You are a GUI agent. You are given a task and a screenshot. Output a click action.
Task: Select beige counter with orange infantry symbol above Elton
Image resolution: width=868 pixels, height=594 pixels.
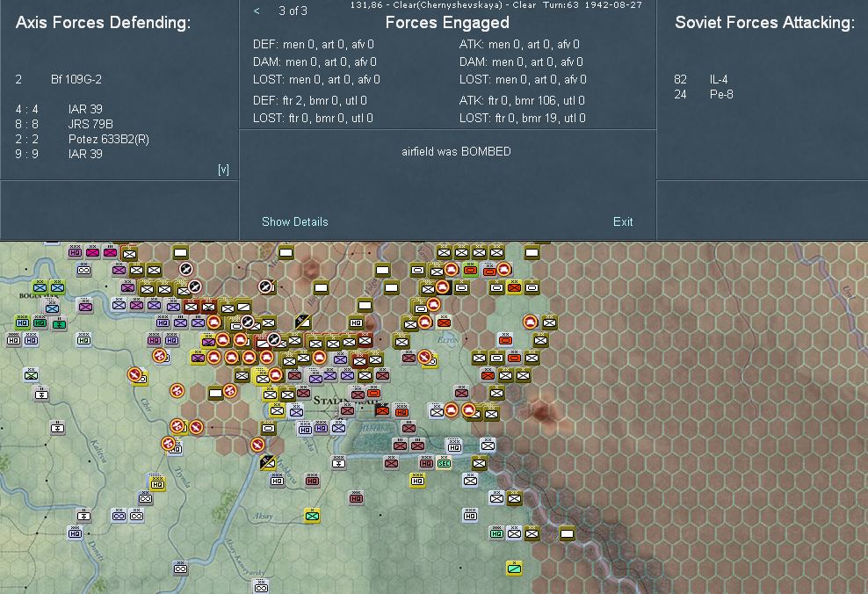point(444,322)
